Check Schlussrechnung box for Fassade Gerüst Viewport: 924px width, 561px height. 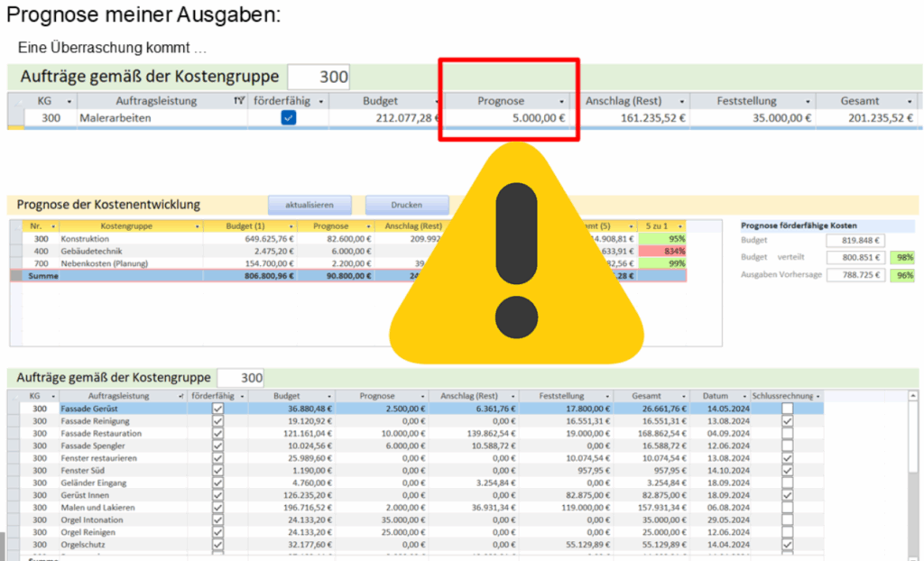point(788,409)
